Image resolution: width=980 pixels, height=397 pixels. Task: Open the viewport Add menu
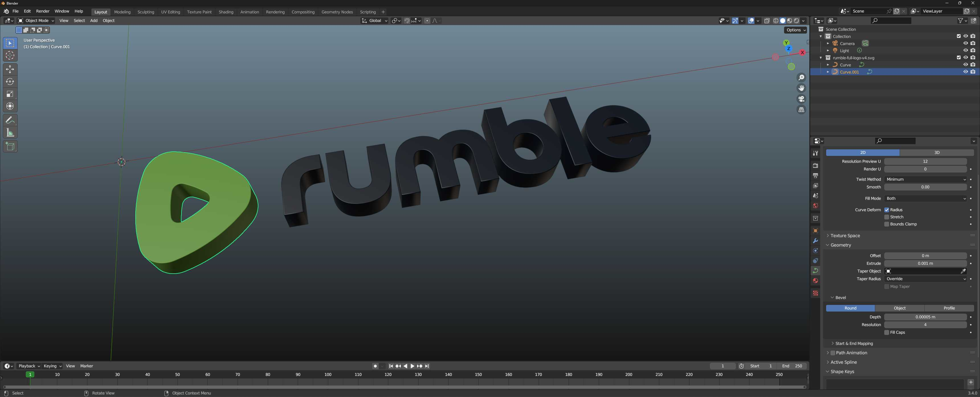coord(94,21)
